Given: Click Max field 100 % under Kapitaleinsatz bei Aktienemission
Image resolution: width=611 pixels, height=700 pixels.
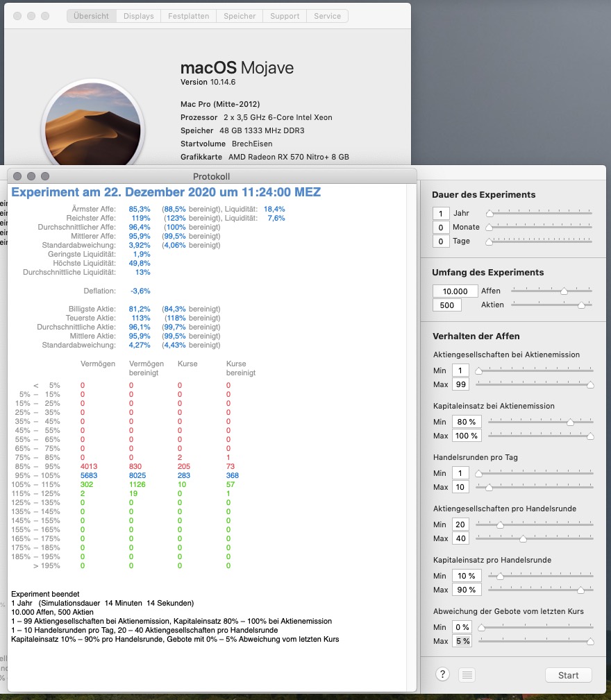Looking at the screenshot, I should [x=467, y=436].
